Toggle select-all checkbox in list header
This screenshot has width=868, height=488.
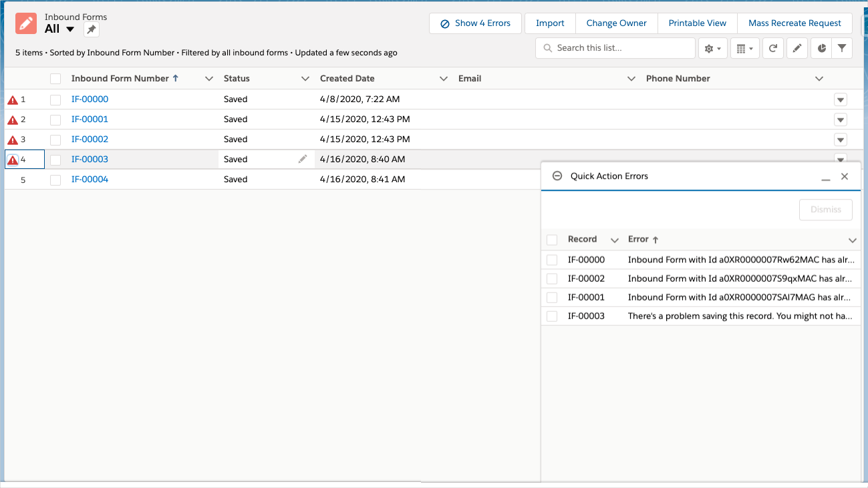(55, 79)
